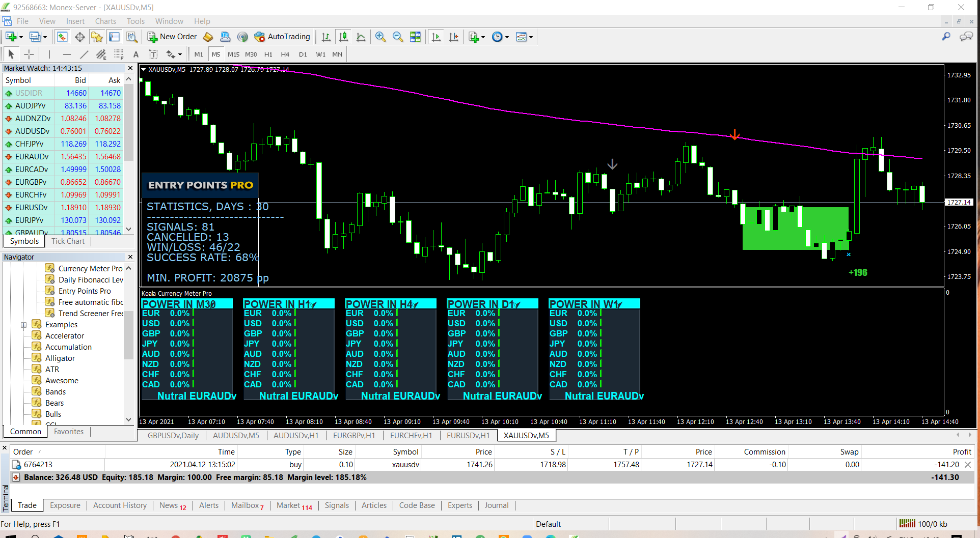Launch MetaEditor from the yellow book icon
This screenshot has height=538, width=980.
tap(208, 37)
